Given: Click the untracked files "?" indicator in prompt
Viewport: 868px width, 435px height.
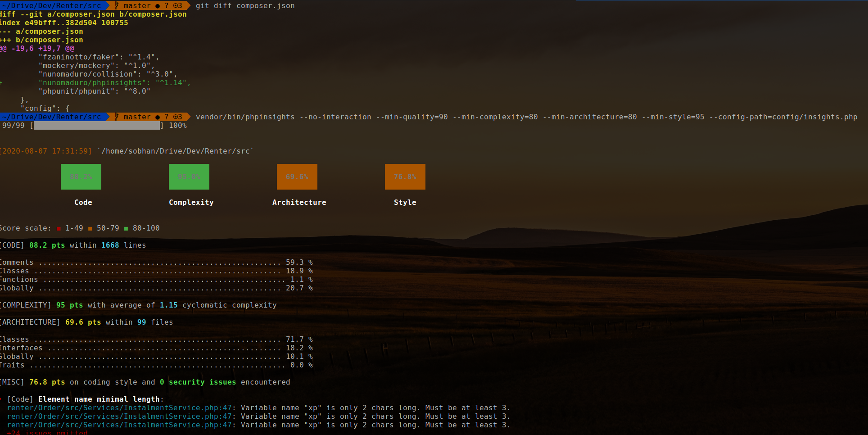Looking at the screenshot, I should tap(167, 5).
